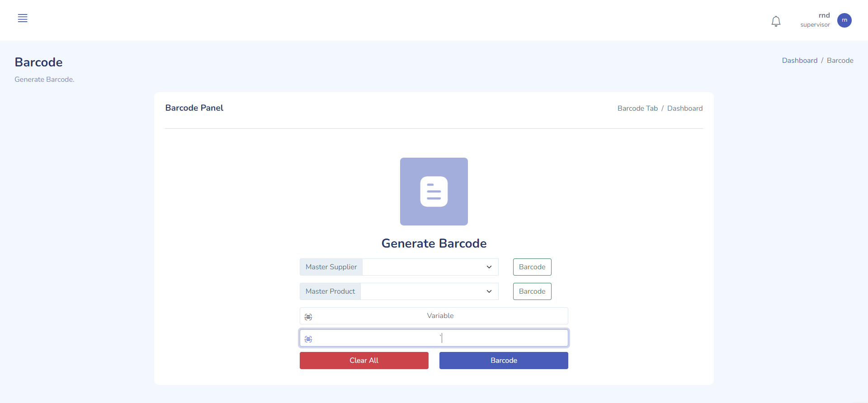Click the scan icon in the focused input
The height and width of the screenshot is (403, 868).
point(308,339)
